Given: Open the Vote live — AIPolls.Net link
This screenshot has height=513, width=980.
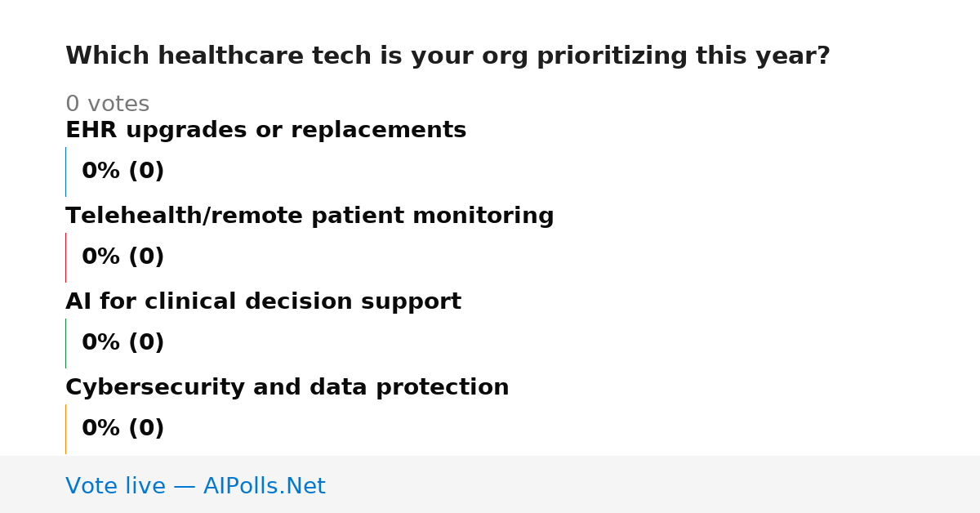Looking at the screenshot, I should coord(195,486).
